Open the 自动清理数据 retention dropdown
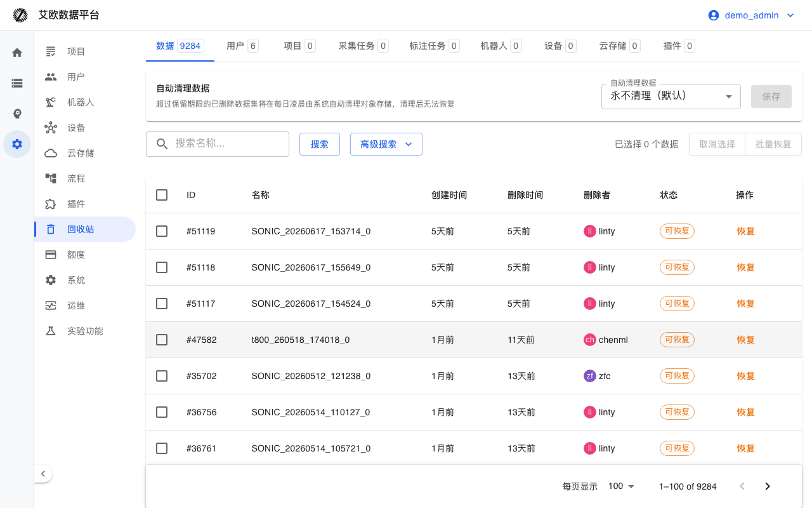The image size is (812, 508). point(671,97)
